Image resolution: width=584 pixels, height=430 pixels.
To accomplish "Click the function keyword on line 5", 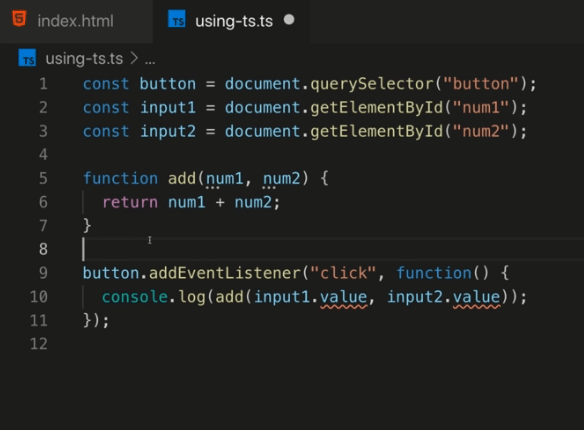I will 120,178.
